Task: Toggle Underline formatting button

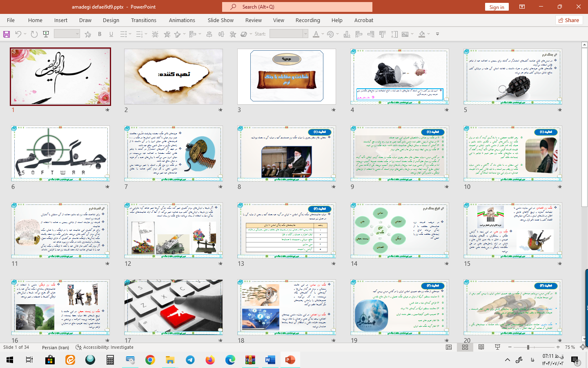Action: pyautogui.click(x=111, y=34)
